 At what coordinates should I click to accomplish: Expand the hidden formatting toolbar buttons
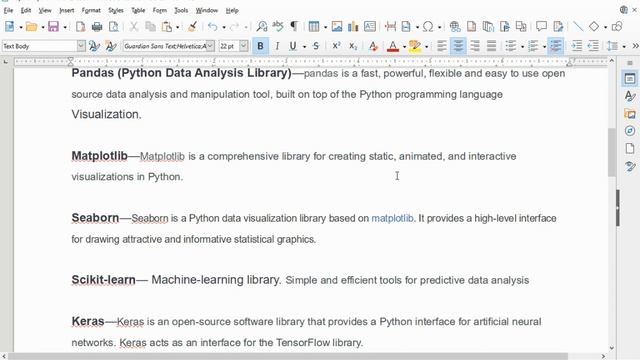635,46
